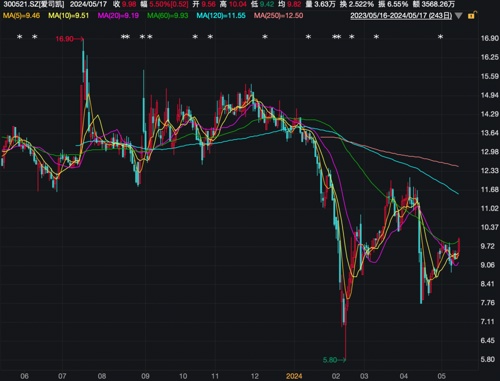This screenshot has width=500, height=381.
Task: Click the asterisk event marker above mid-March
Action: point(376,37)
